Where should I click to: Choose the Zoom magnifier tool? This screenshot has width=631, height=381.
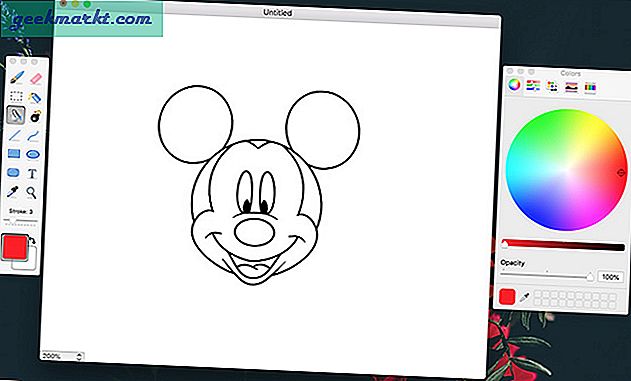[x=31, y=193]
